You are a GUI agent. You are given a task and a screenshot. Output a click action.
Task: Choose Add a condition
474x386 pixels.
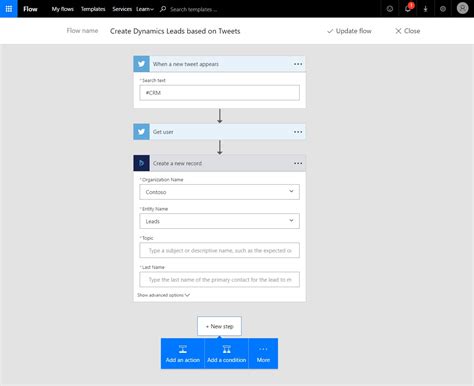pos(227,354)
